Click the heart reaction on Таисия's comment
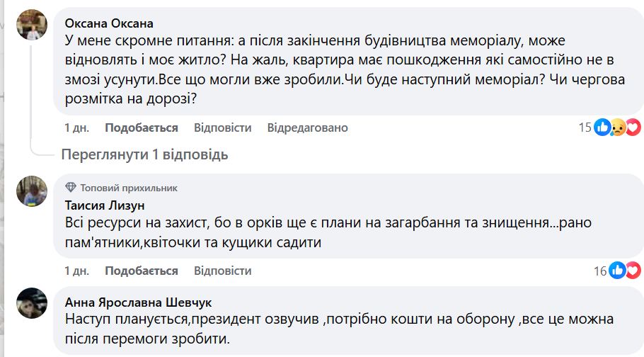The width and height of the screenshot is (644, 357). (633, 270)
